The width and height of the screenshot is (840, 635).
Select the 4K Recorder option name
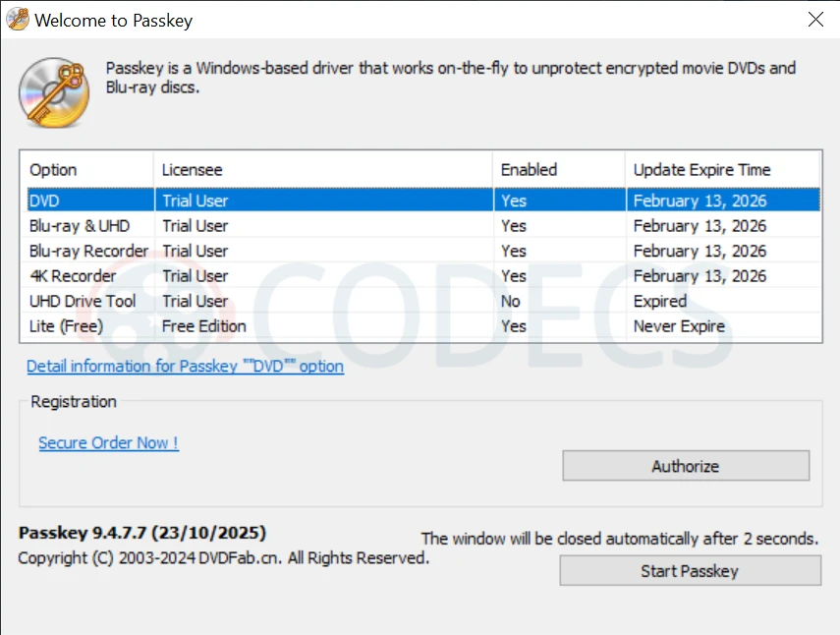tap(74, 276)
